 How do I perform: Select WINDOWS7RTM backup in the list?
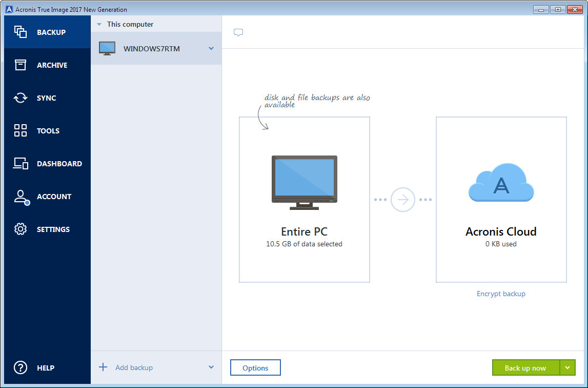point(151,49)
